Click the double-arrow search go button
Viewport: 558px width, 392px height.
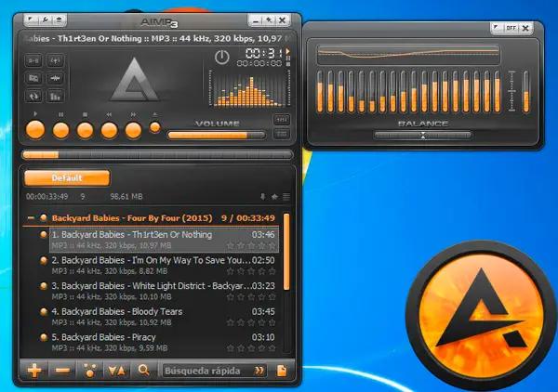click(x=259, y=371)
